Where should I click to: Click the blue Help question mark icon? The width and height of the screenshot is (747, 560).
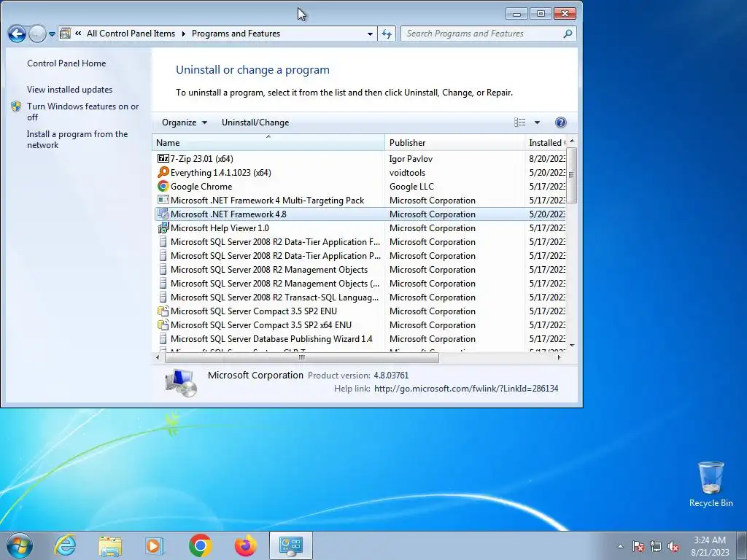(561, 122)
